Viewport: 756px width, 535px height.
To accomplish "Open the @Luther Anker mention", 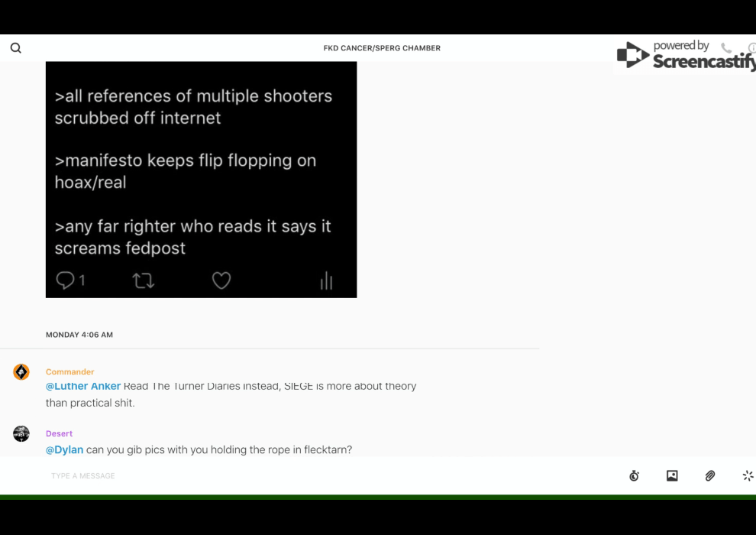I will tap(83, 387).
